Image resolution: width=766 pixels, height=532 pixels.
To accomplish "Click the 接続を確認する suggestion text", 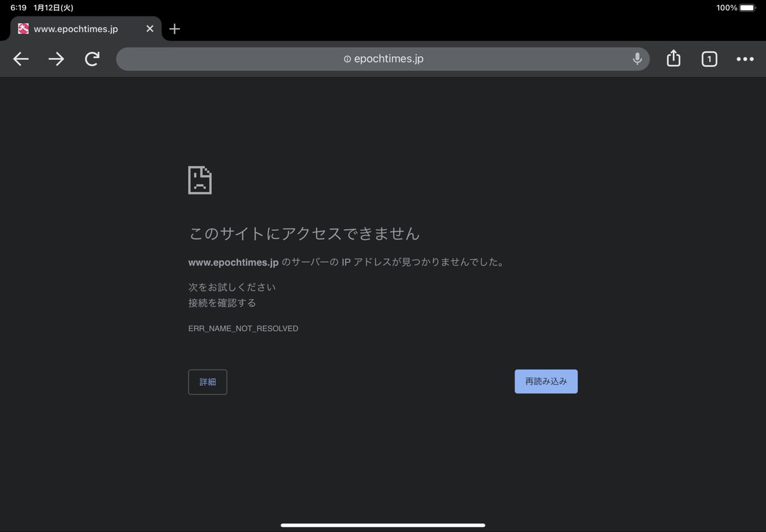I will click(x=222, y=303).
